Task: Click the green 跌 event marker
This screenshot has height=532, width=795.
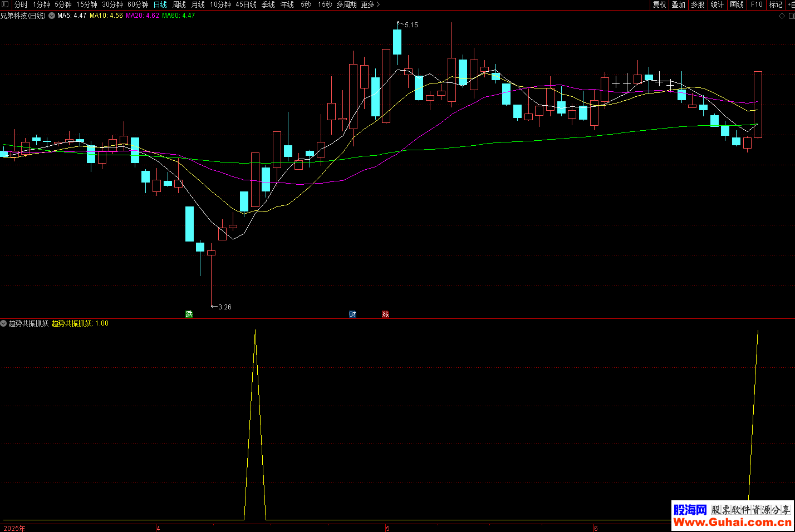Action: 189,314
